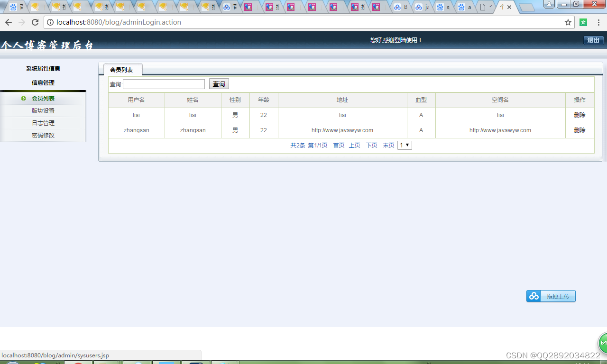Screen dimensions: 607x364
Task: Select 日志管理 in the sidebar menu
Action: [x=43, y=122]
